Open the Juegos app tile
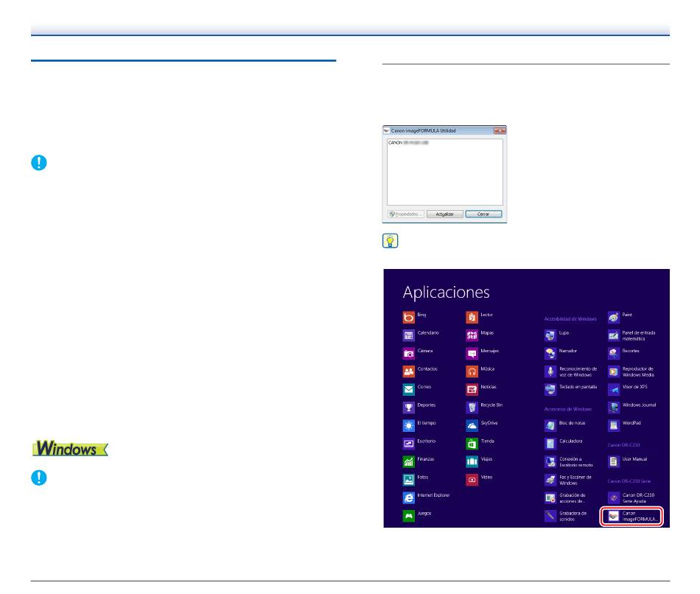Image resolution: width=700 pixels, height=594 pixels. pos(417,516)
